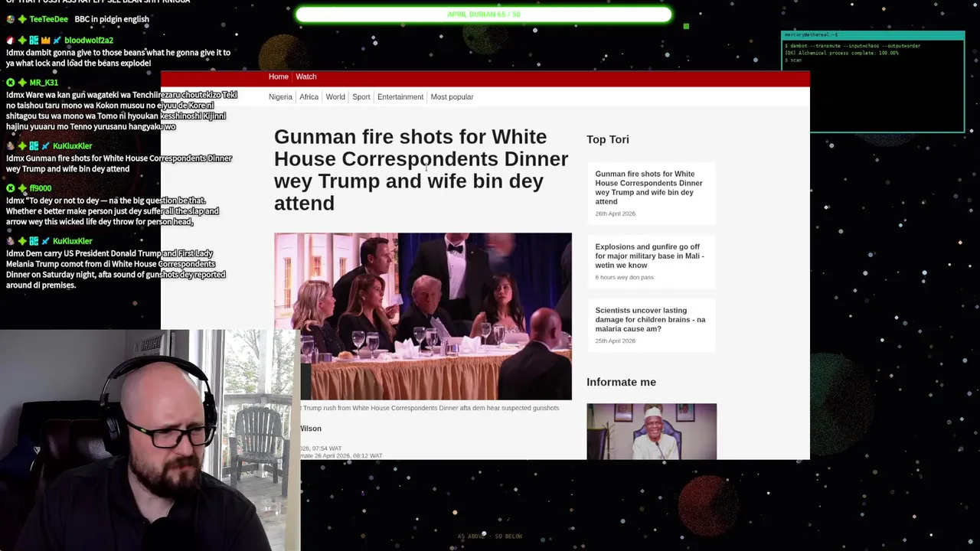Image resolution: width=980 pixels, height=551 pixels.
Task: Click the green diamond badge next to ff9000
Action: [x=22, y=188]
